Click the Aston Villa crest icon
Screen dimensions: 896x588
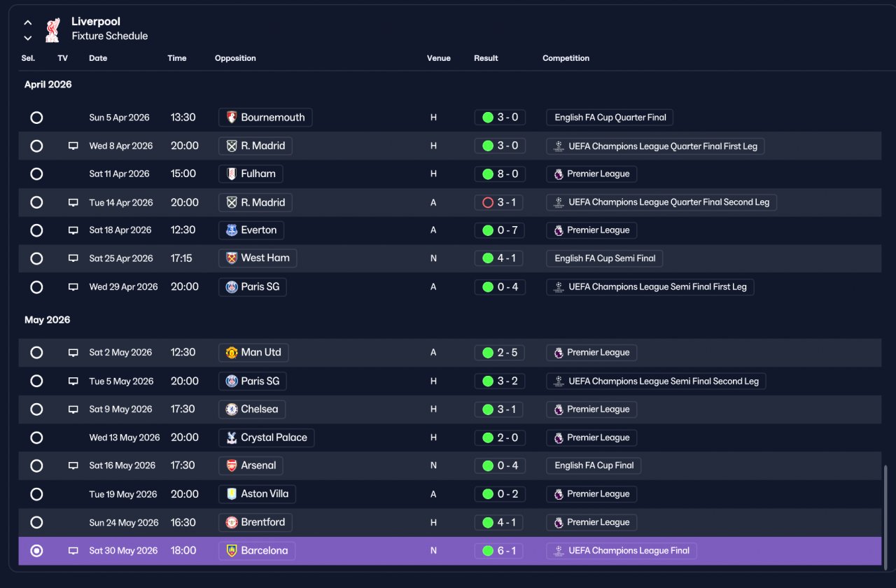pyautogui.click(x=232, y=494)
